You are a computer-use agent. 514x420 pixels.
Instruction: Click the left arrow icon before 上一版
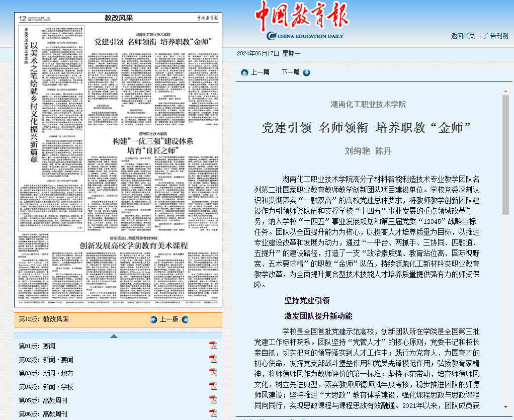point(153,319)
